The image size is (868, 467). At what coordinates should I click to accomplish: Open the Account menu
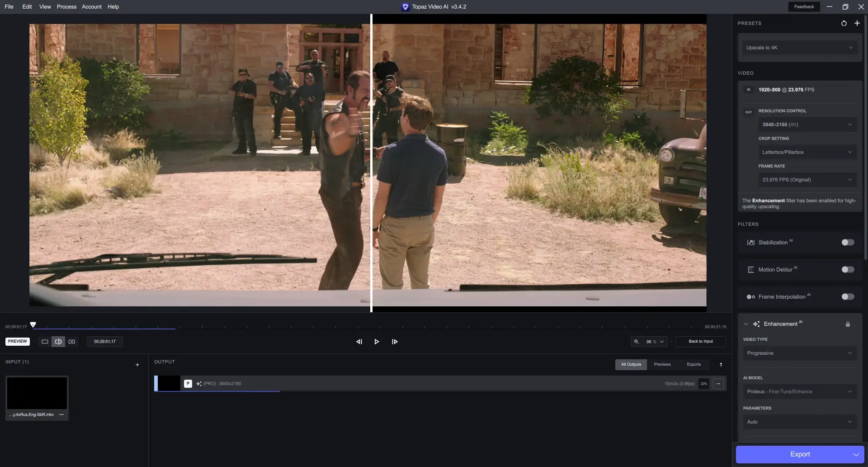(92, 7)
